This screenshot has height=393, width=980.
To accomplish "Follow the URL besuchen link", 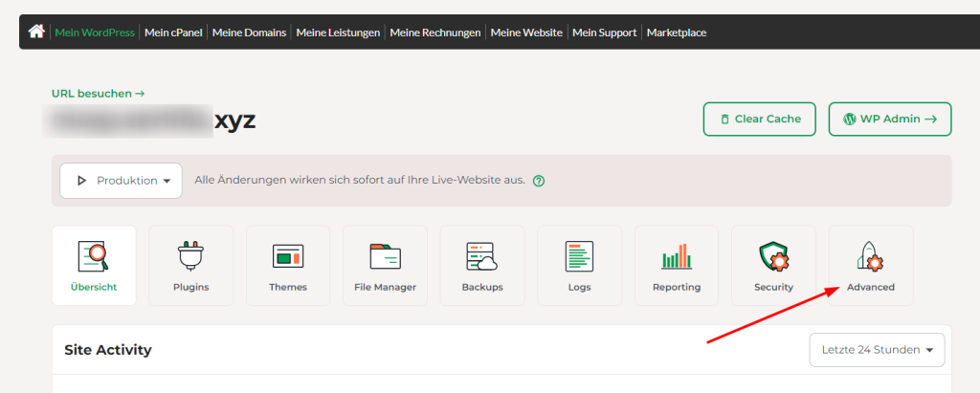I will pyautogui.click(x=99, y=94).
